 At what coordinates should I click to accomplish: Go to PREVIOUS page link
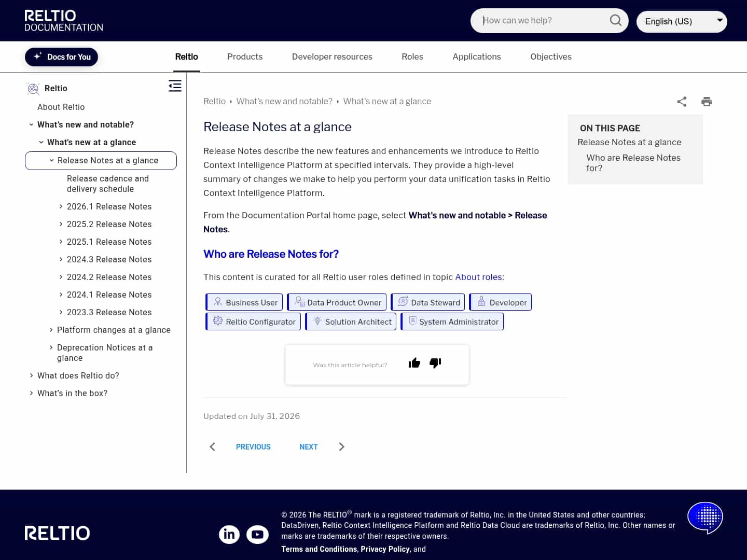[x=253, y=447]
